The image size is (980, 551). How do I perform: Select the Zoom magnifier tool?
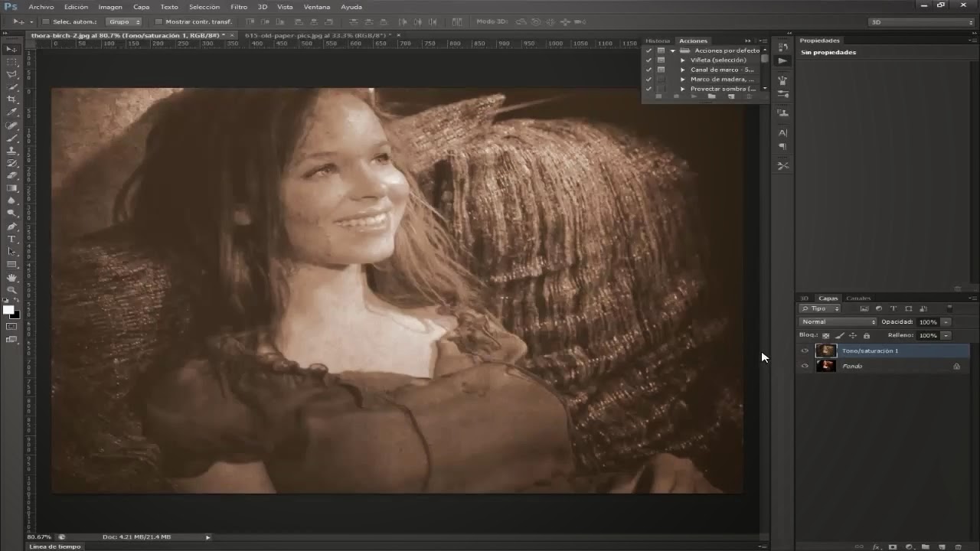pyautogui.click(x=11, y=290)
